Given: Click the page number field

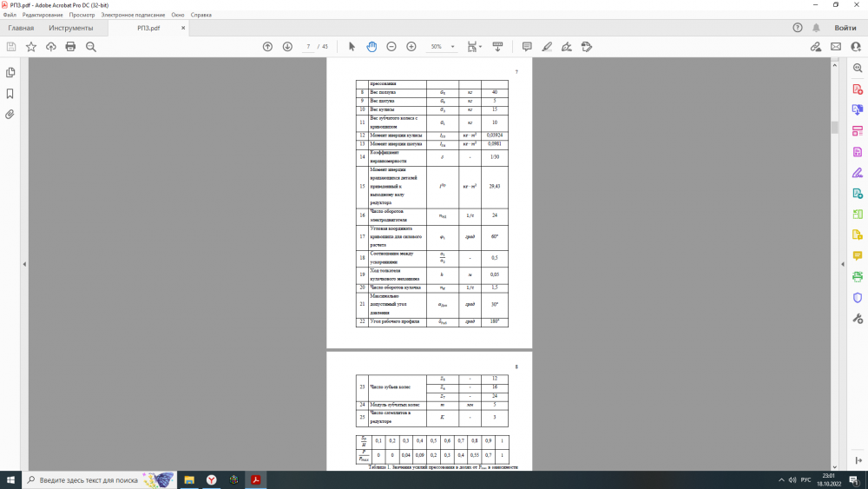Looking at the screenshot, I should coord(308,47).
